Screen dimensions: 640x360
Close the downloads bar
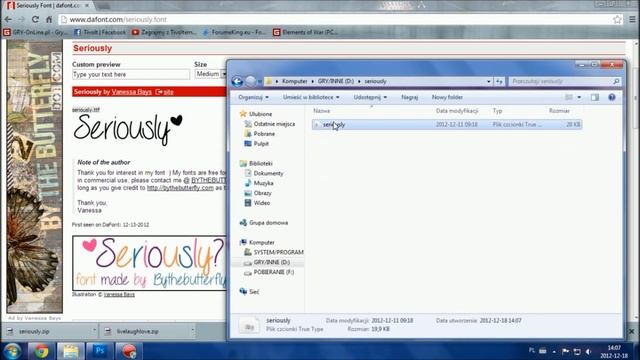point(631,331)
